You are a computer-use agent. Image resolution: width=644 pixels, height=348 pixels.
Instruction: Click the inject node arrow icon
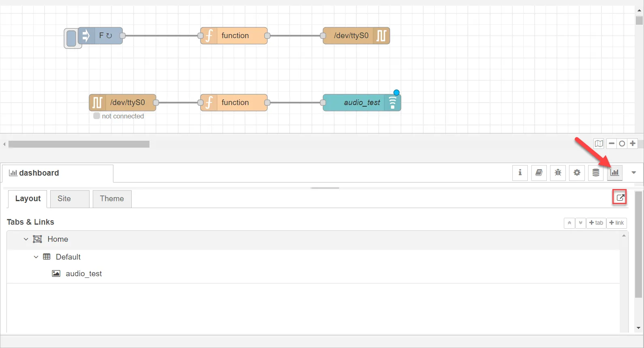coord(86,36)
